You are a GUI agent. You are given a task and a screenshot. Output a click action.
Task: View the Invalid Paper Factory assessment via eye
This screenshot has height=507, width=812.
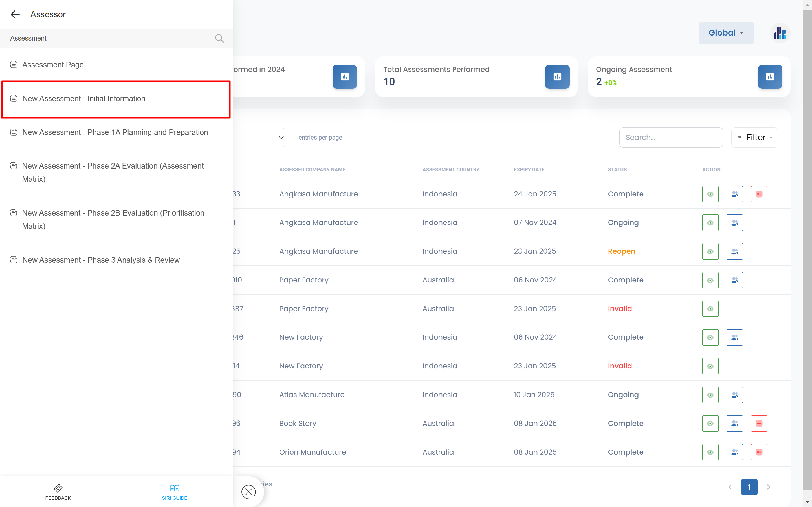[710, 309]
